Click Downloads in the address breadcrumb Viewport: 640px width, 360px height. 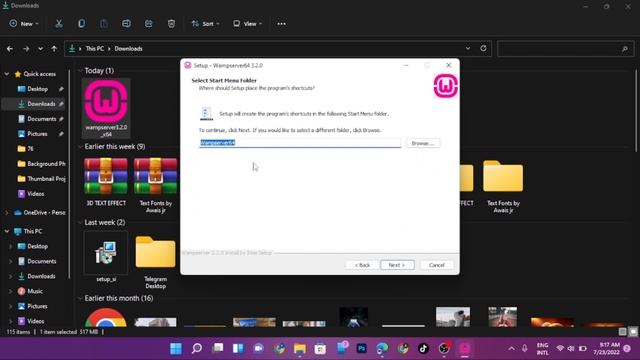128,49
